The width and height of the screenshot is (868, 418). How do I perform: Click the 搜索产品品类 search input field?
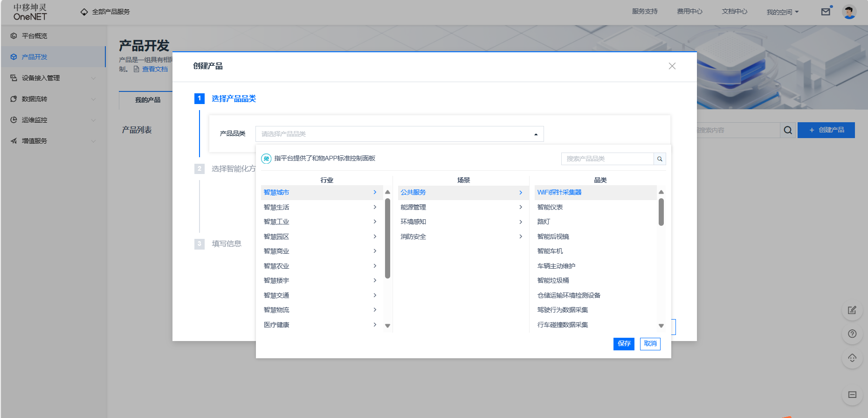point(607,159)
